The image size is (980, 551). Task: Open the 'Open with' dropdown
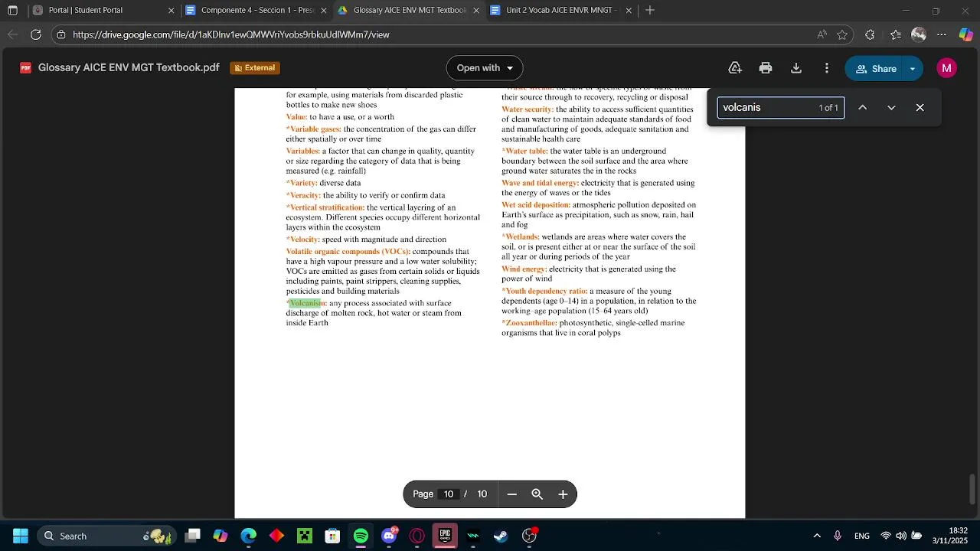click(485, 68)
